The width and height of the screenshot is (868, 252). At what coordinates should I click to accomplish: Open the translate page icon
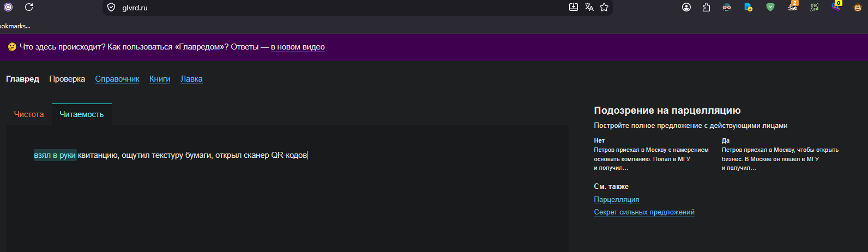pyautogui.click(x=589, y=7)
